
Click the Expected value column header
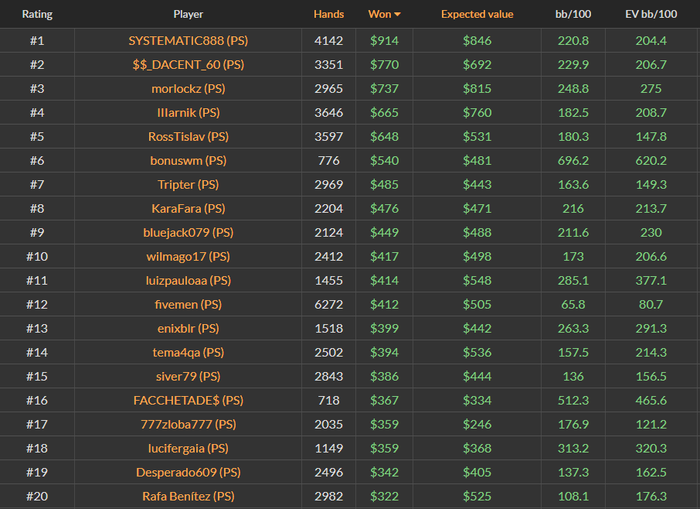tap(476, 15)
